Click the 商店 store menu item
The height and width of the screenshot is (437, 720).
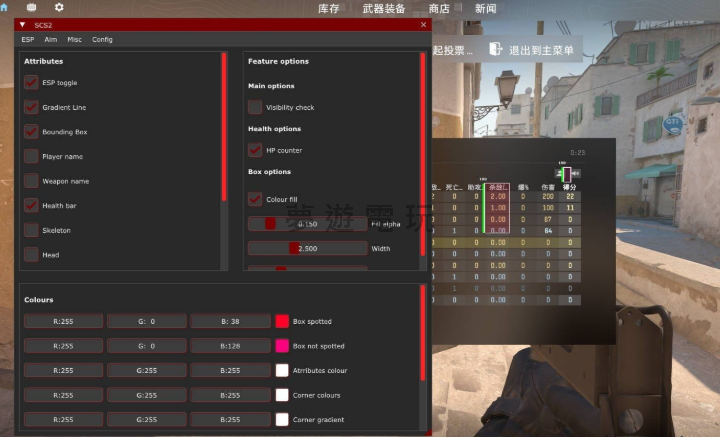coord(439,9)
